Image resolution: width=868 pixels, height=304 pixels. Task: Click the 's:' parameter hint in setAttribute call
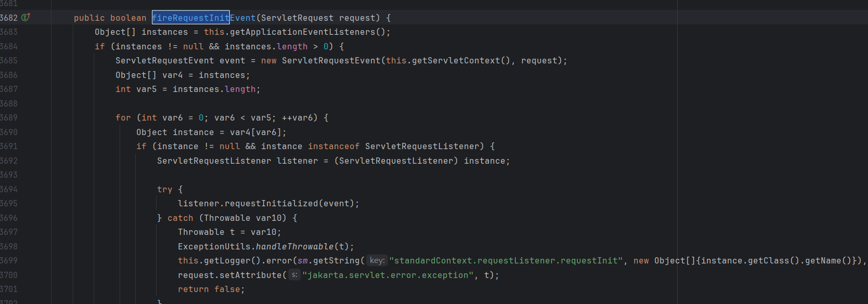(294, 275)
